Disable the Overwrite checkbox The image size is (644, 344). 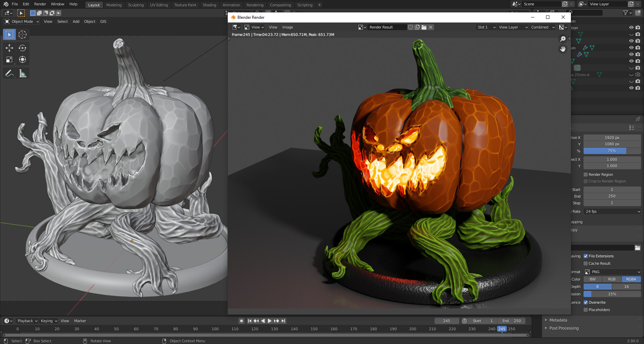586,302
